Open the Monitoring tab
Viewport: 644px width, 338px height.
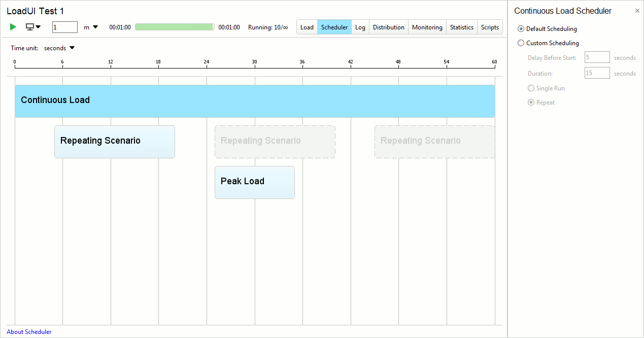(427, 27)
